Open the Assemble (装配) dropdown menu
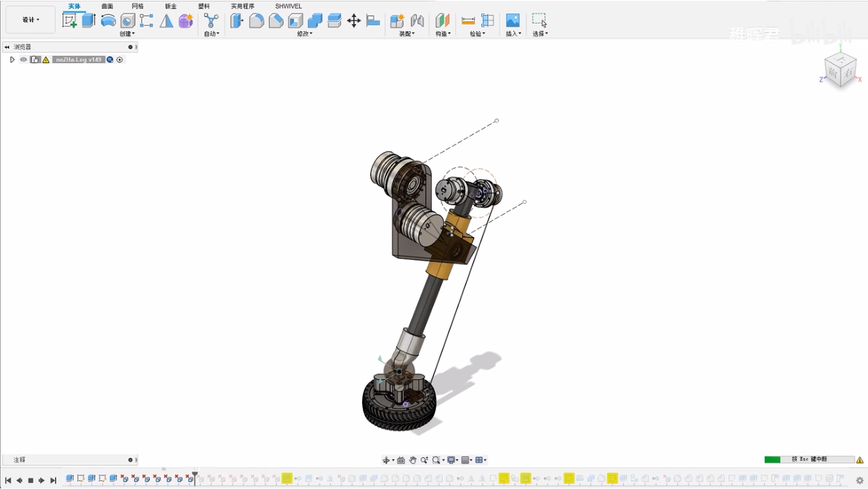Screen dimensions: 868x489 tap(407, 34)
